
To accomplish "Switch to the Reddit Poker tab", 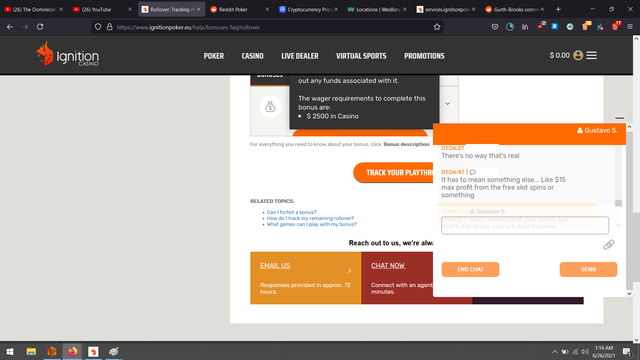I will point(239,9).
